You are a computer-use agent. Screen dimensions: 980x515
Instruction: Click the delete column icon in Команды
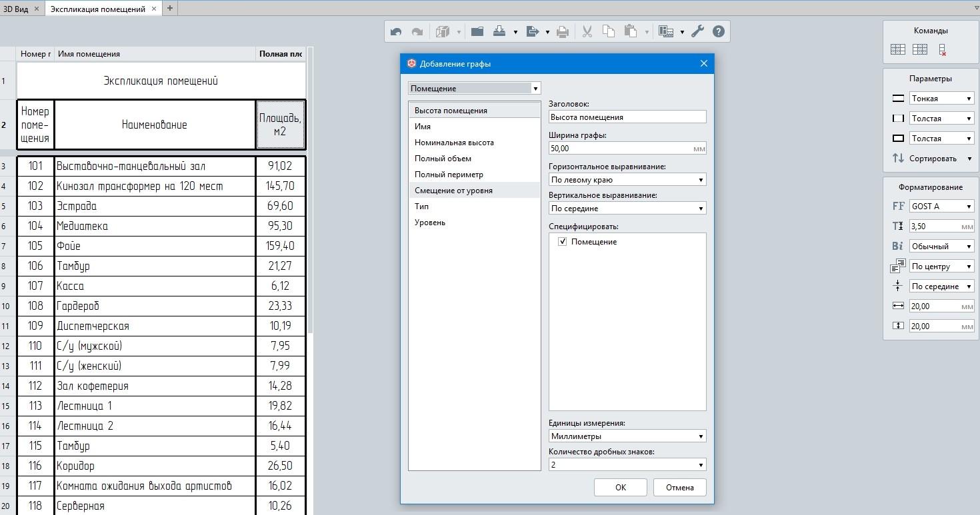(942, 49)
